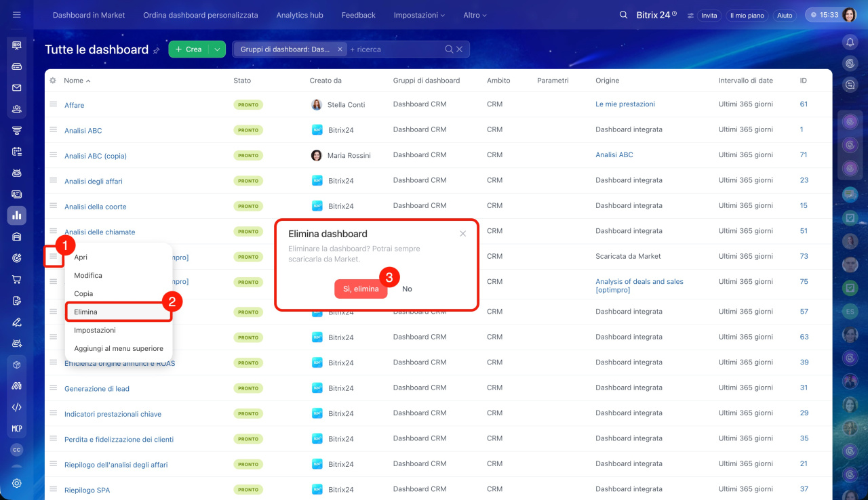Click the MCP icon in left sidebar

tap(17, 429)
